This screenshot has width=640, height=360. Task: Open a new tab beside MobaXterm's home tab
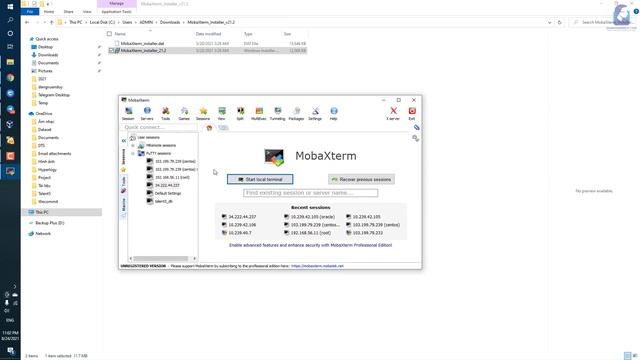pyautogui.click(x=223, y=128)
